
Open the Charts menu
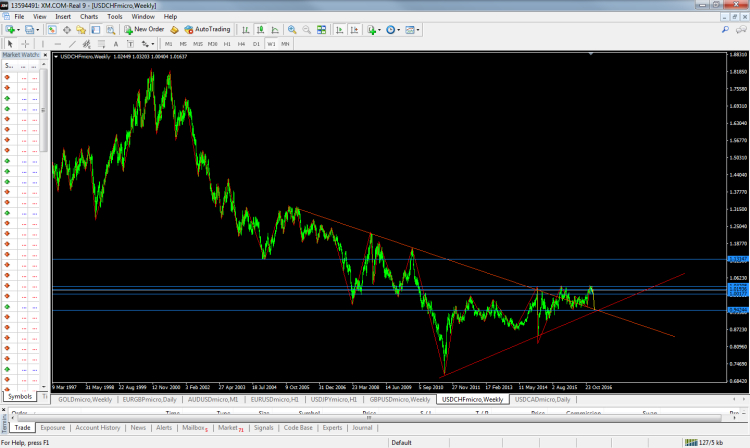pos(89,16)
